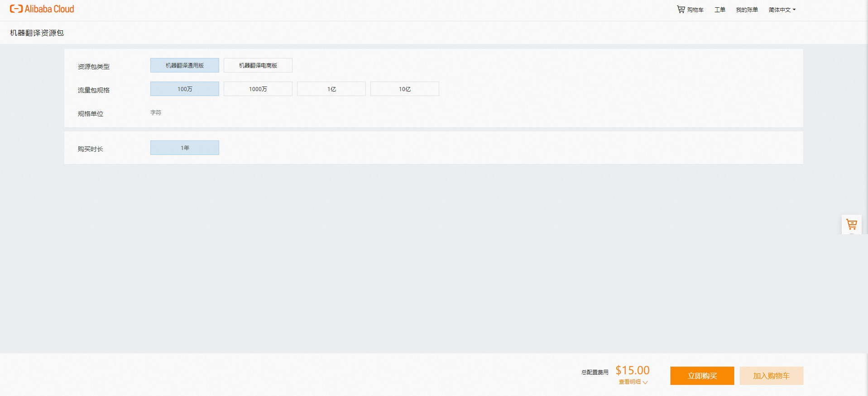The height and width of the screenshot is (396, 868).
Task: Click the Alibaba Cloud logo
Action: pos(42,9)
